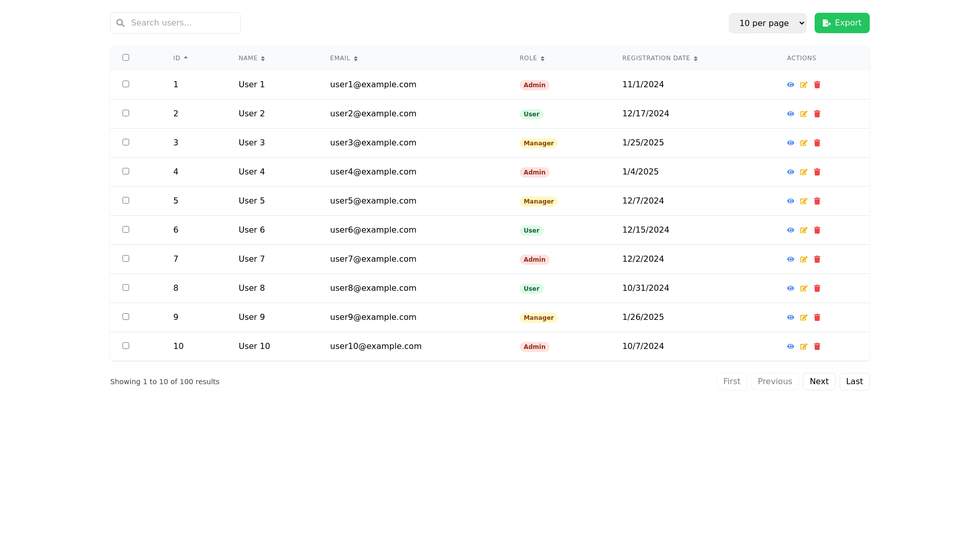Go to the Next page
This screenshot has height=551, width=980.
819,382
